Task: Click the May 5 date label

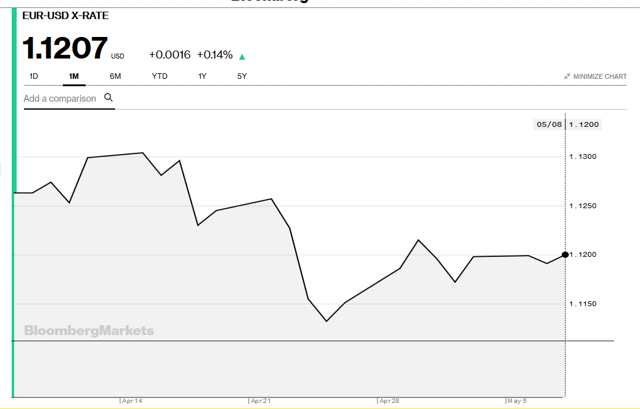Action: tap(517, 401)
